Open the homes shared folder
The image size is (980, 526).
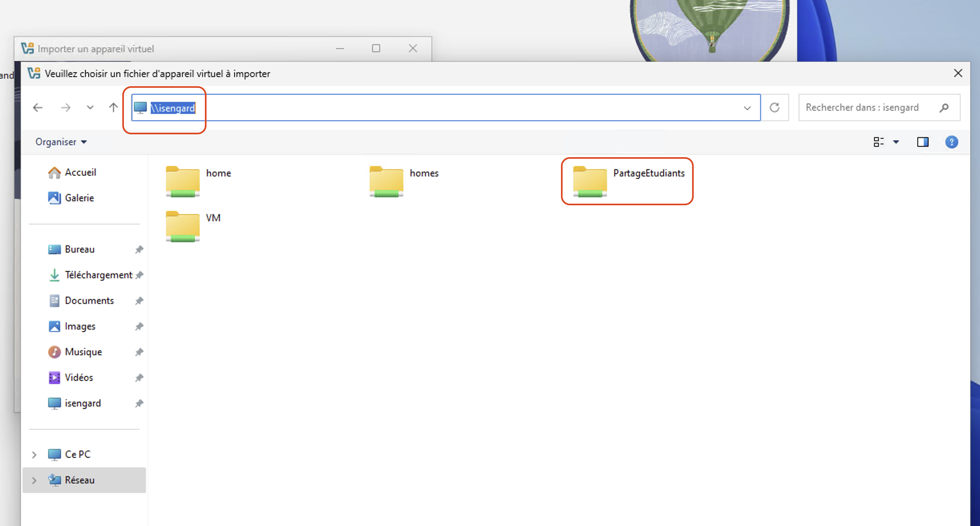(386, 181)
